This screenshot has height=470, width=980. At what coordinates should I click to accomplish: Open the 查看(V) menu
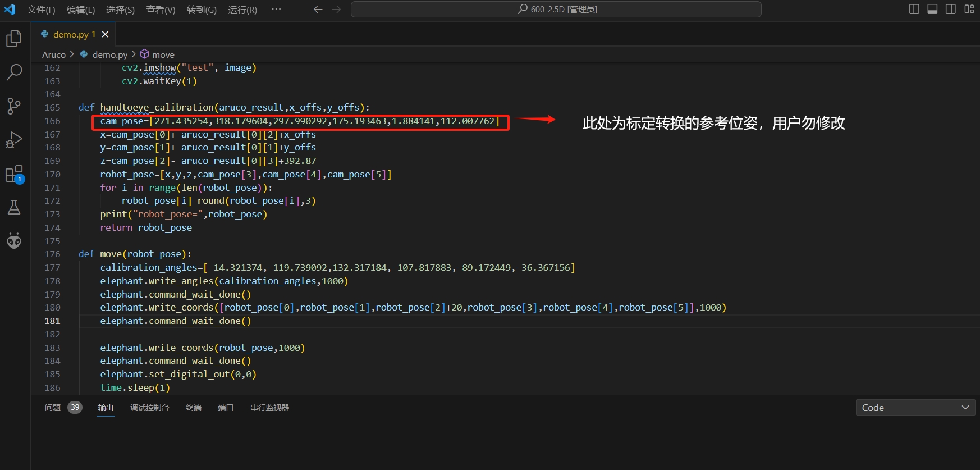(161, 10)
